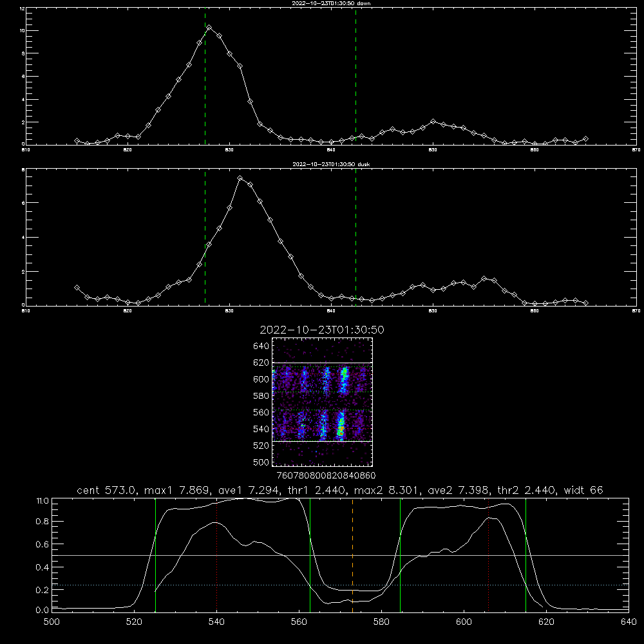Click the secondary peak marker near 850 in the dawn plot

click(433, 122)
